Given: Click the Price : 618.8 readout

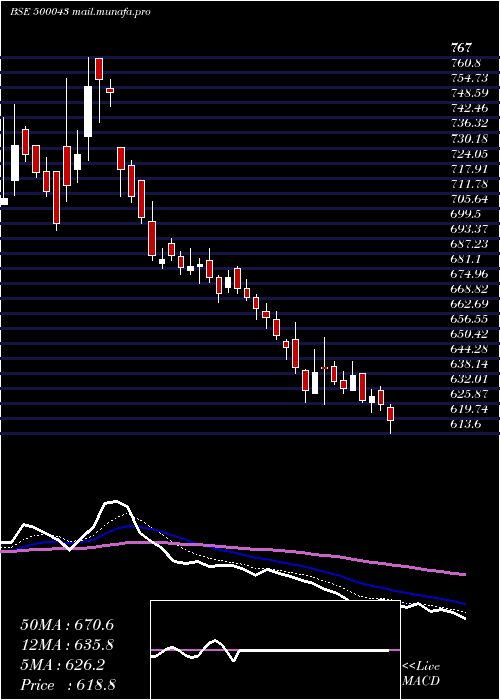Looking at the screenshot, I should [x=68, y=685].
